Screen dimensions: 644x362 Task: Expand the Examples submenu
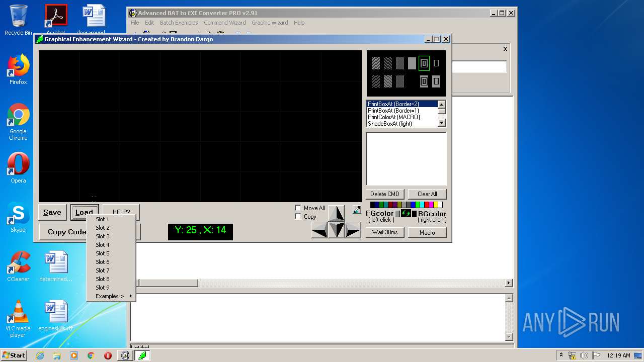[111, 296]
